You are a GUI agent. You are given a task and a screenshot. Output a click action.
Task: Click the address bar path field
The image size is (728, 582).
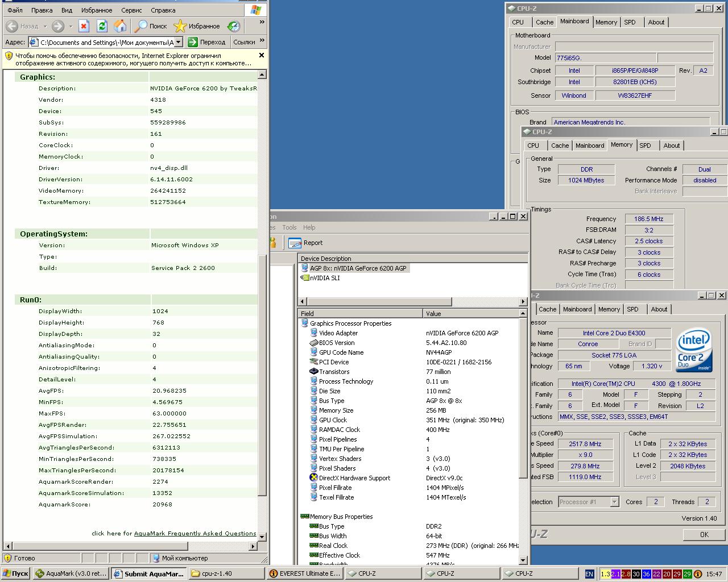coord(106,42)
